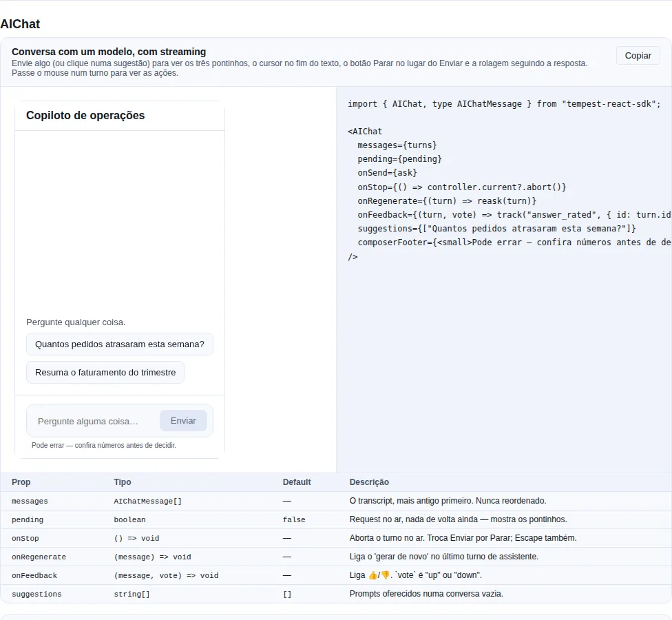The image size is (672, 620).
Task: Click the 'gerar de novo' description cell
Action: coord(443,557)
